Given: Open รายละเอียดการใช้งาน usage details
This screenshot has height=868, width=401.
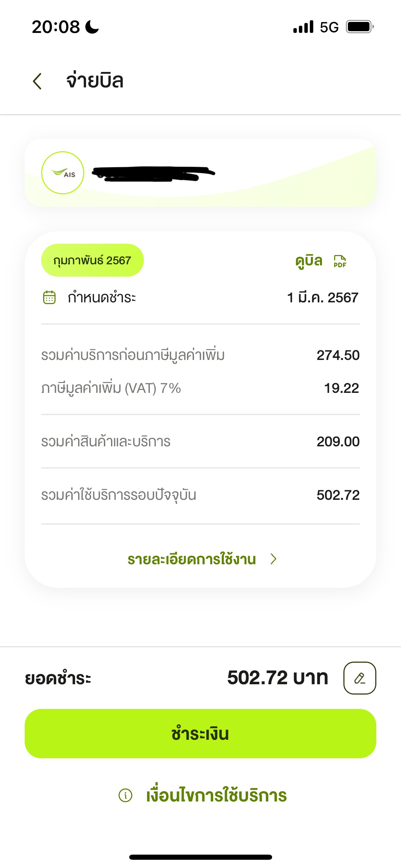Looking at the screenshot, I should coord(192,559).
